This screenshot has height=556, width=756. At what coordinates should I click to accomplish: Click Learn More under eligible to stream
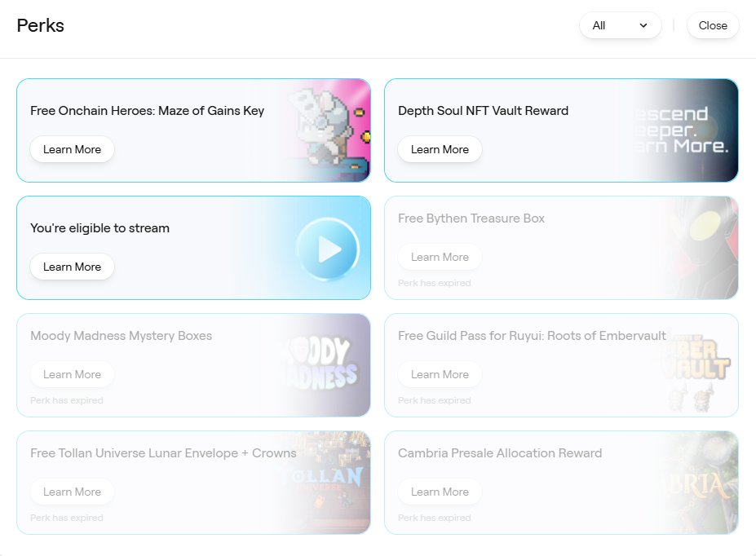[x=73, y=267]
